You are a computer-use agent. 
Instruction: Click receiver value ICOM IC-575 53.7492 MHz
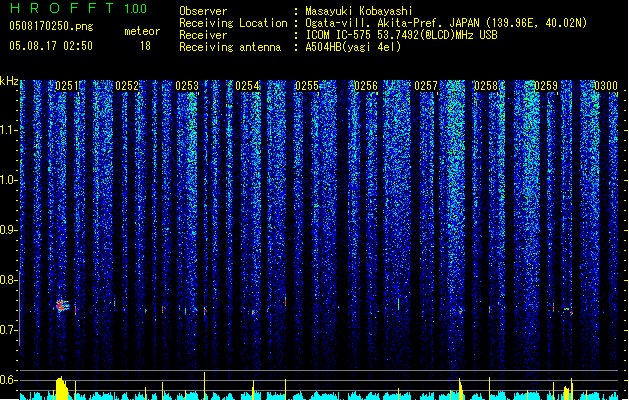tap(401, 35)
